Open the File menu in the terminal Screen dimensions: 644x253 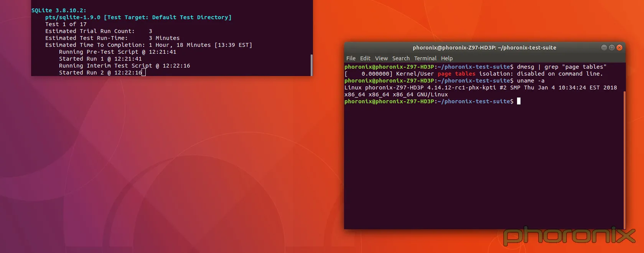(x=351, y=58)
